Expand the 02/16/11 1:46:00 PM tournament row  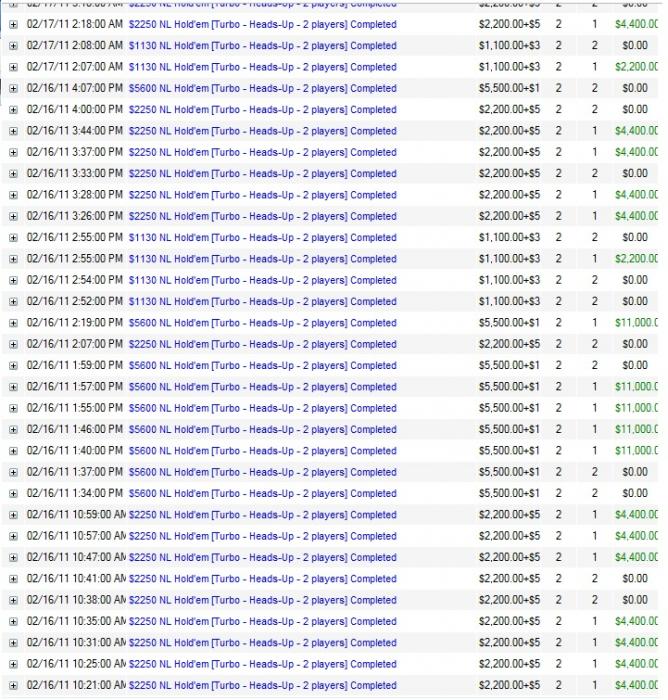pyautogui.click(x=13, y=430)
